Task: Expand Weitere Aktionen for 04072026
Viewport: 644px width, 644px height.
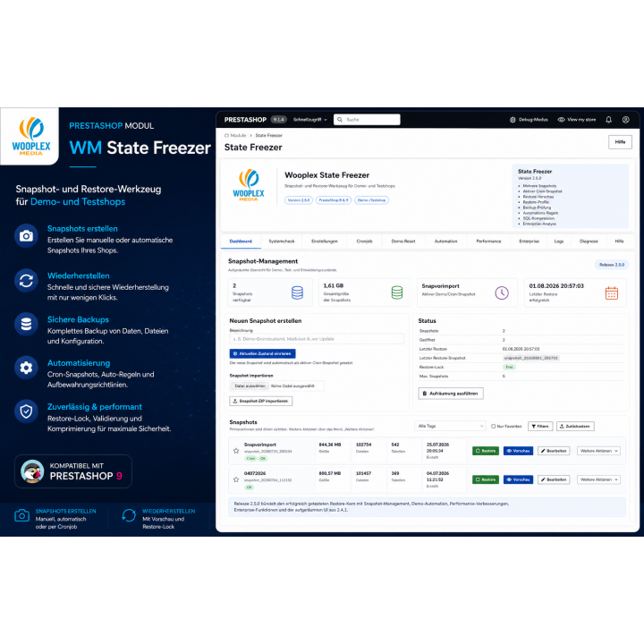Action: (x=598, y=479)
